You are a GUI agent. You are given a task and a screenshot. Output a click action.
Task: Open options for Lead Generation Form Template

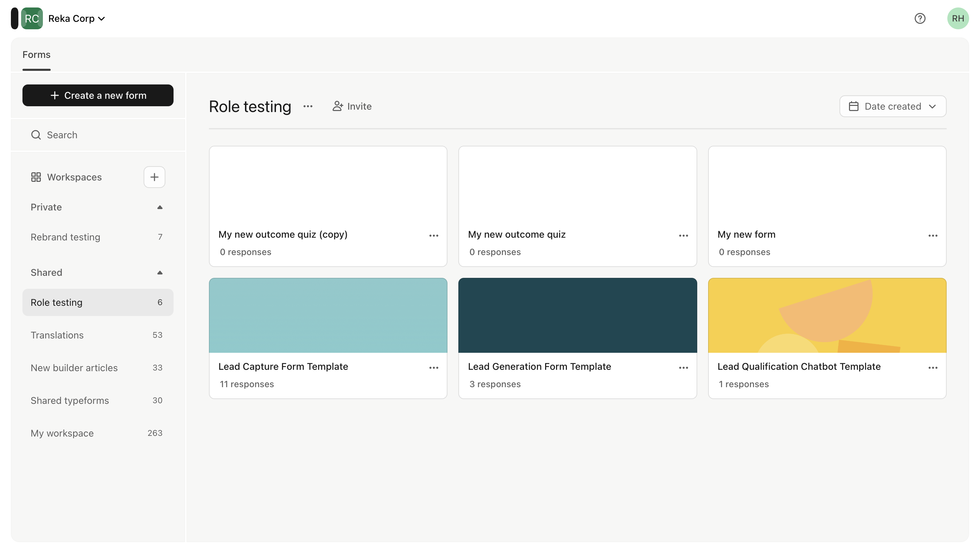click(x=683, y=368)
